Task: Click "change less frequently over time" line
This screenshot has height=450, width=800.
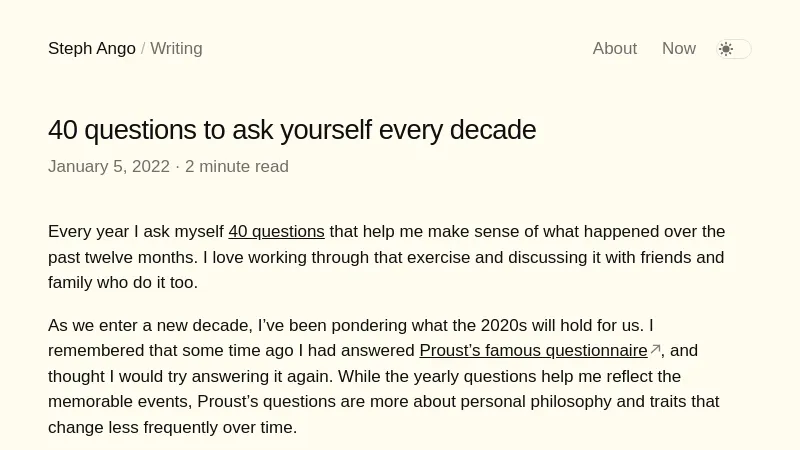Action: click(x=172, y=428)
